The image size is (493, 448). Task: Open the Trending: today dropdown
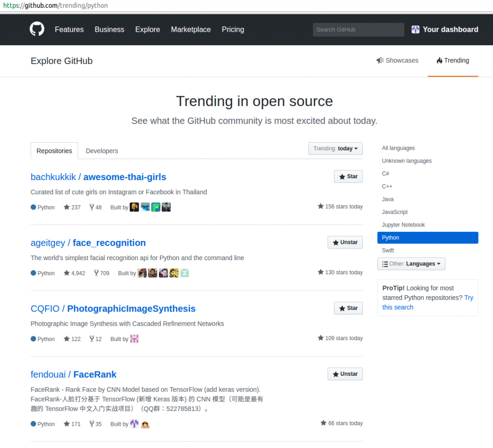click(x=335, y=148)
